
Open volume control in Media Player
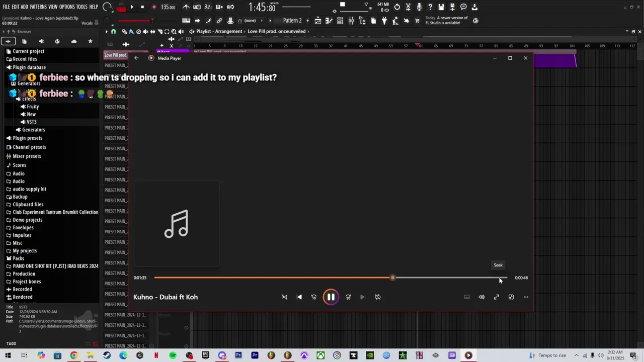point(481,297)
